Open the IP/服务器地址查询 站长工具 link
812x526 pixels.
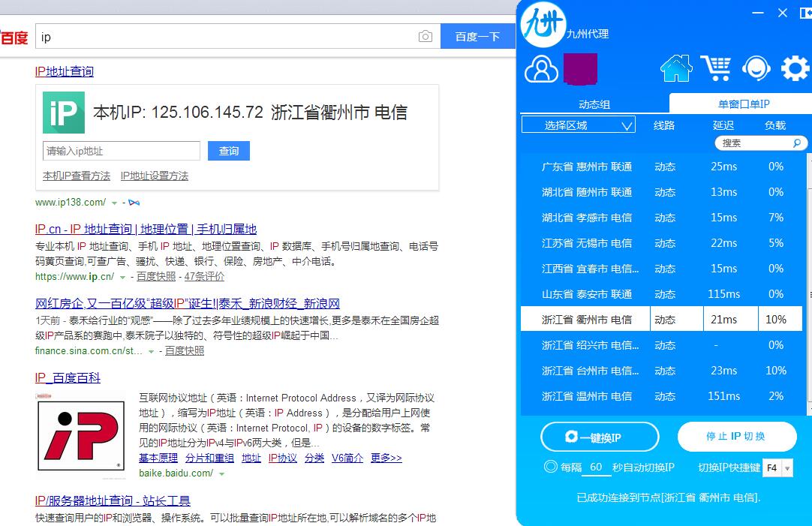113,500
